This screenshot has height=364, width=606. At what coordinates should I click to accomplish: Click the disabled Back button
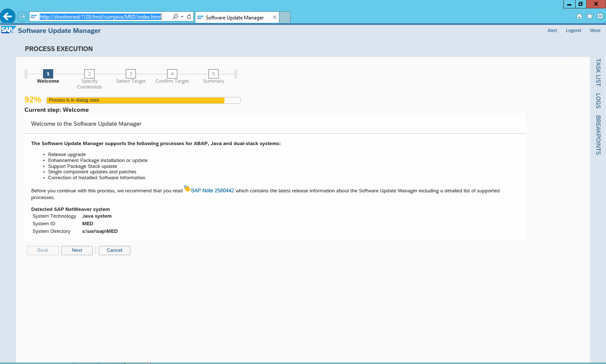[43, 251]
